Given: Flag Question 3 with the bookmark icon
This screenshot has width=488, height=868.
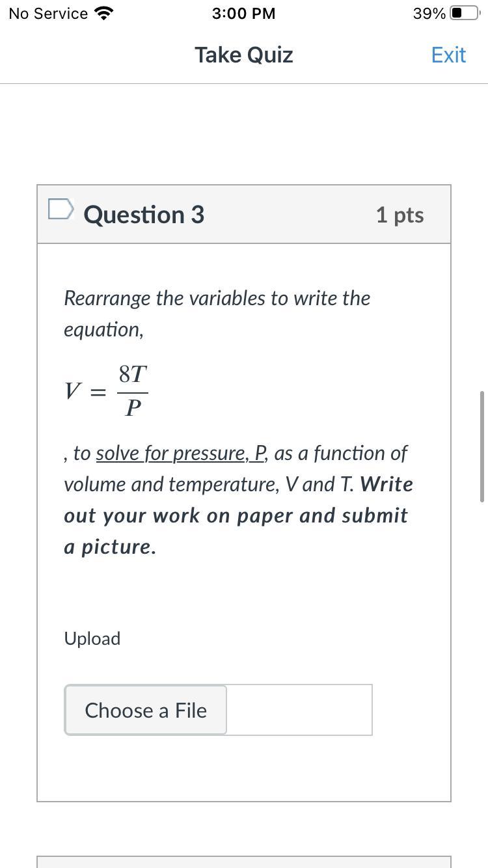Looking at the screenshot, I should pos(61,210).
